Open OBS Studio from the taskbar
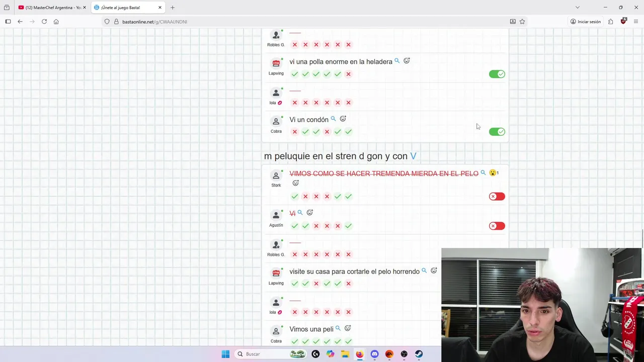This screenshot has height=362, width=644. tap(404, 354)
